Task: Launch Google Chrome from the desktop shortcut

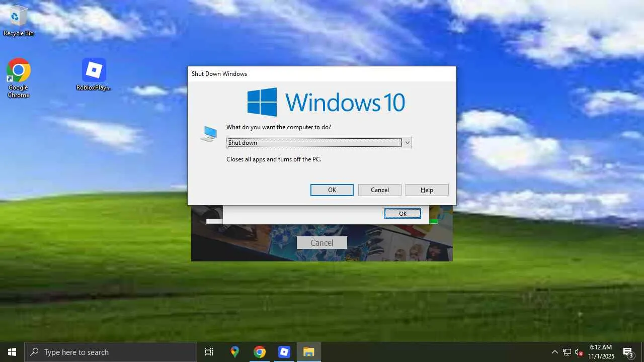Action: (x=19, y=78)
